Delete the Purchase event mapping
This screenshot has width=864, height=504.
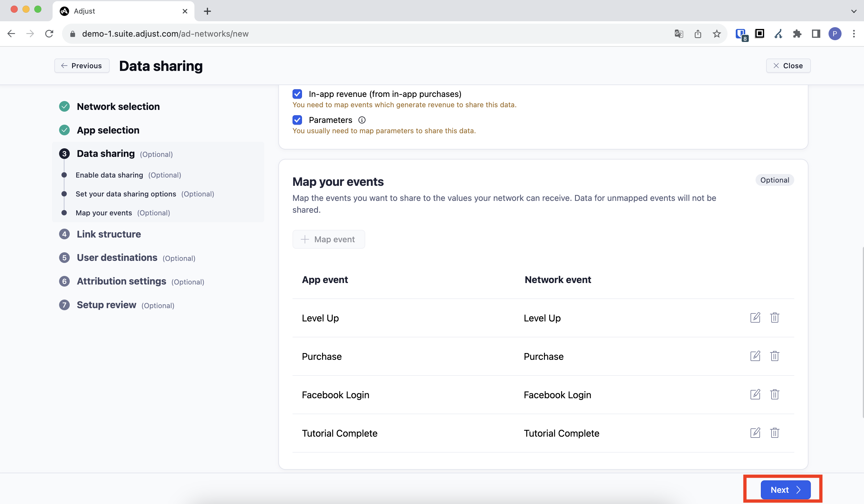coord(774,356)
